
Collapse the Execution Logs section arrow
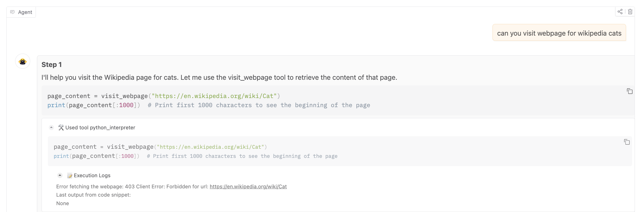tap(60, 175)
